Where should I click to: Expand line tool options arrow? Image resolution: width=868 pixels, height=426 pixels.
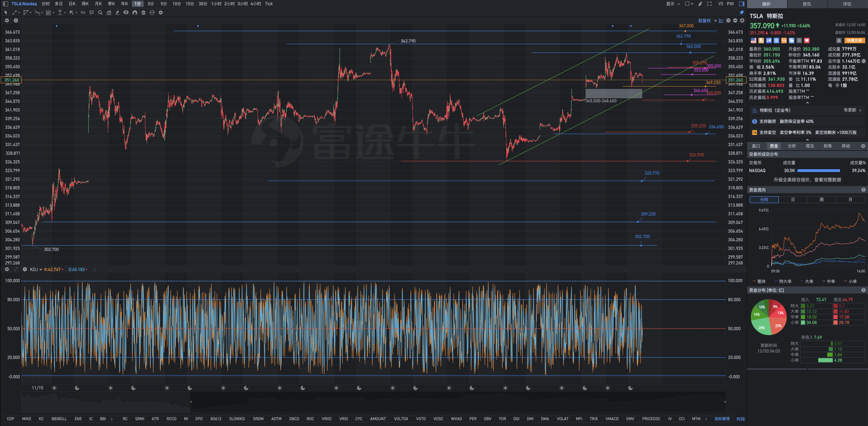(x=19, y=13)
